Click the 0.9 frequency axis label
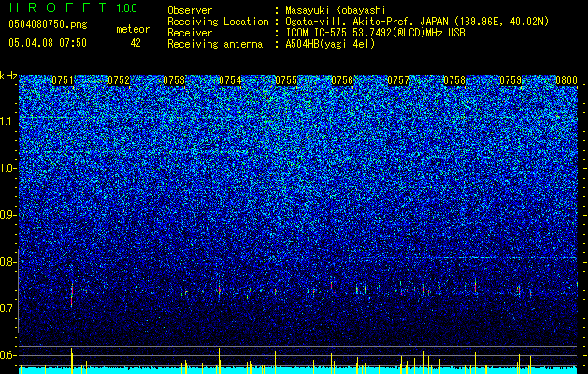Screen dimensions: 588x374 point(7,215)
